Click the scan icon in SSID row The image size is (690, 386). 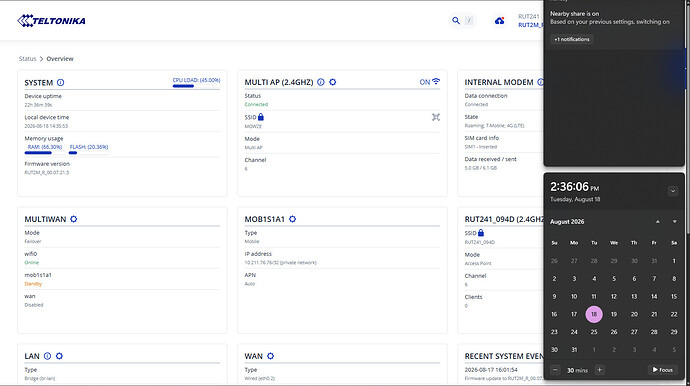point(436,117)
